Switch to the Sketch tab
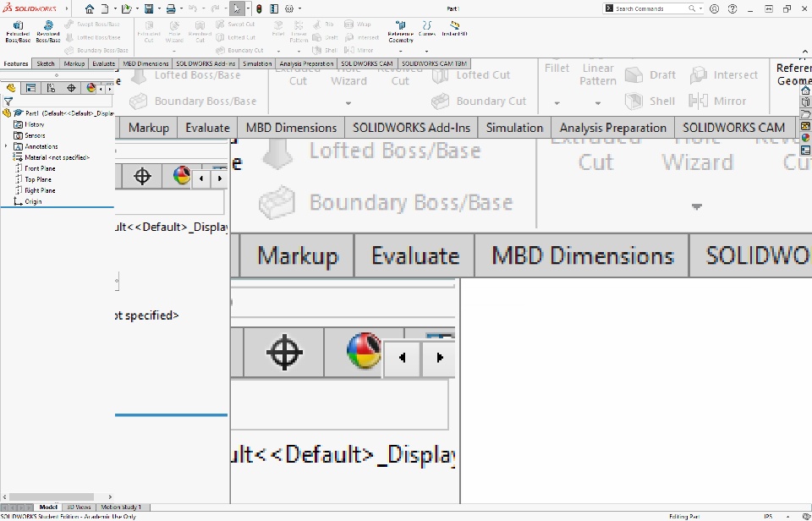 (x=46, y=63)
